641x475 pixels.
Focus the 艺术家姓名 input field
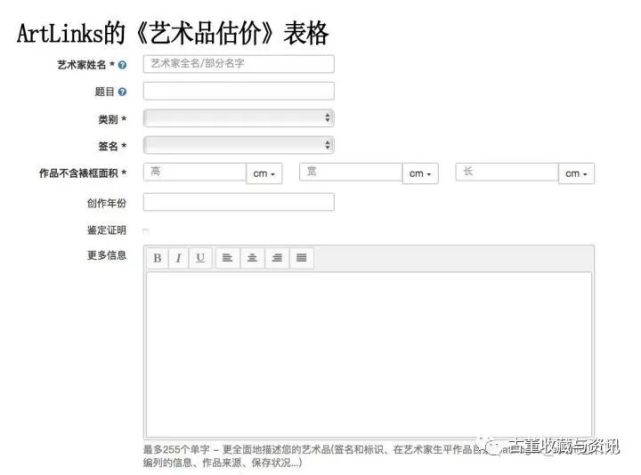(x=239, y=64)
